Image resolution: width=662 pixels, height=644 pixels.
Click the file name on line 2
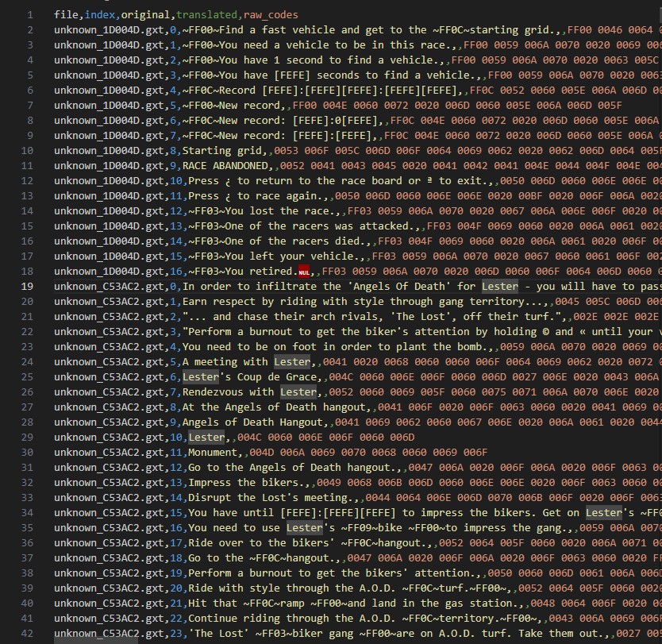(109, 30)
